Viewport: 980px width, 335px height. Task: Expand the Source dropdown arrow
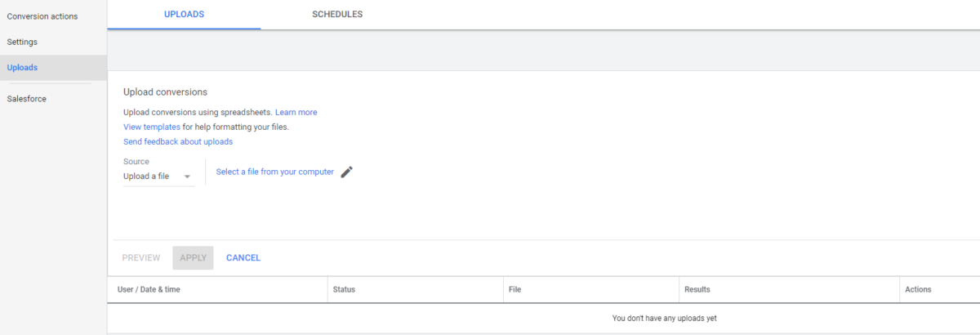point(187,176)
